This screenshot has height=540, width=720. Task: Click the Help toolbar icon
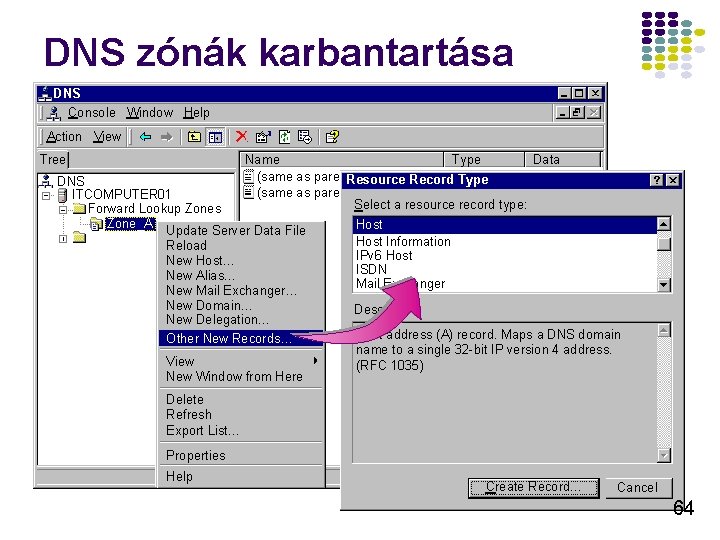332,137
